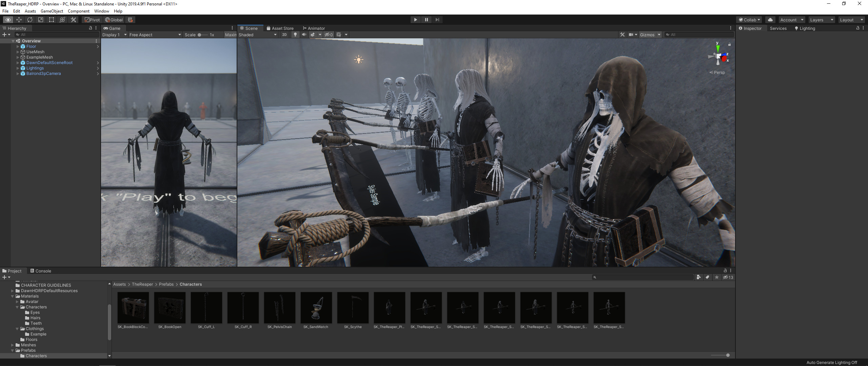Image resolution: width=868 pixels, height=366 pixels.
Task: Collapse the Materials folder
Action: [13, 296]
